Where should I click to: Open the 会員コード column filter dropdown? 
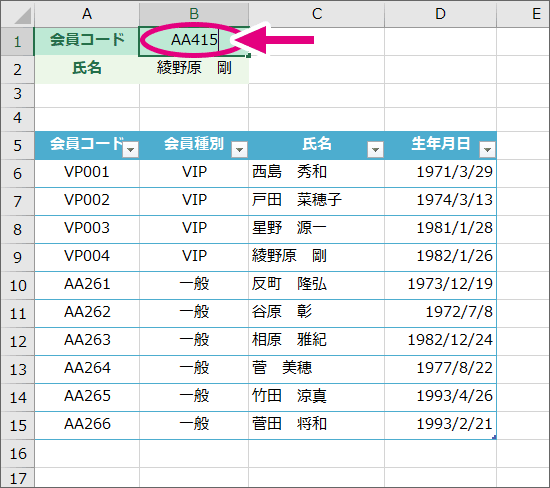tap(131, 150)
